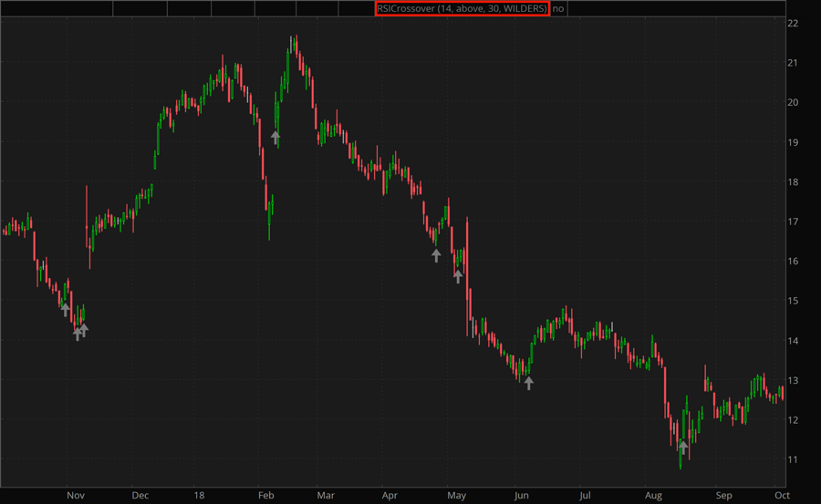This screenshot has width=821, height=504.
Task: Click the lowest up arrow near November label
Action: 78,334
